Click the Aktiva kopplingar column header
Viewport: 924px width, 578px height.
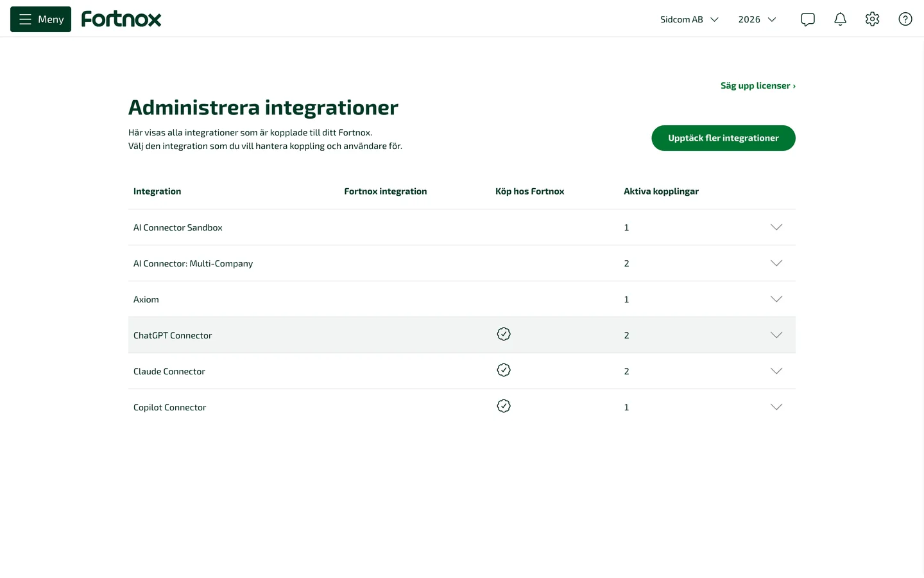coord(661,191)
